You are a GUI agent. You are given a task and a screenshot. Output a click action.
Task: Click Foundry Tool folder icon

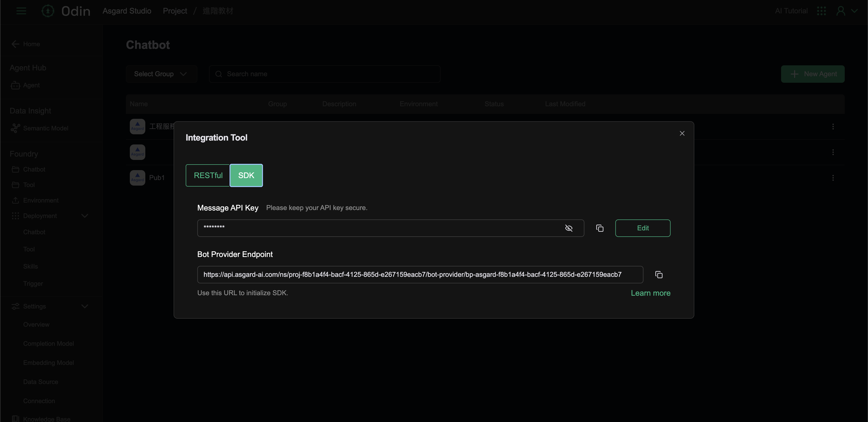(15, 185)
